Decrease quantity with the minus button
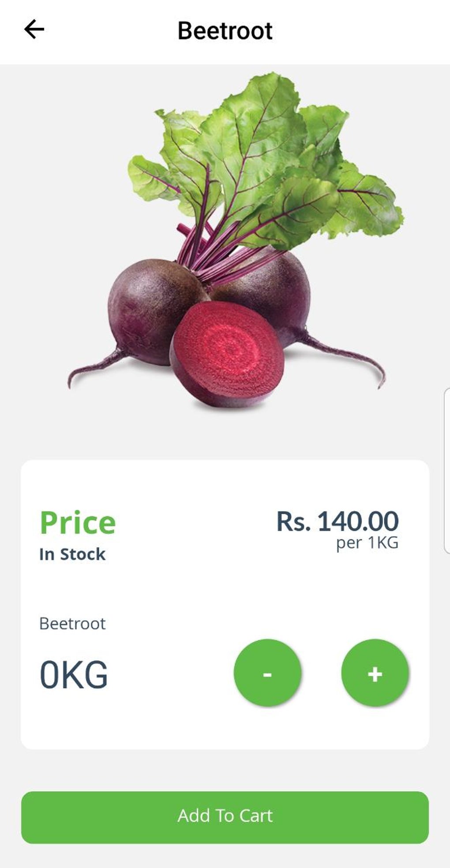This screenshot has height=868, width=450. (x=267, y=673)
